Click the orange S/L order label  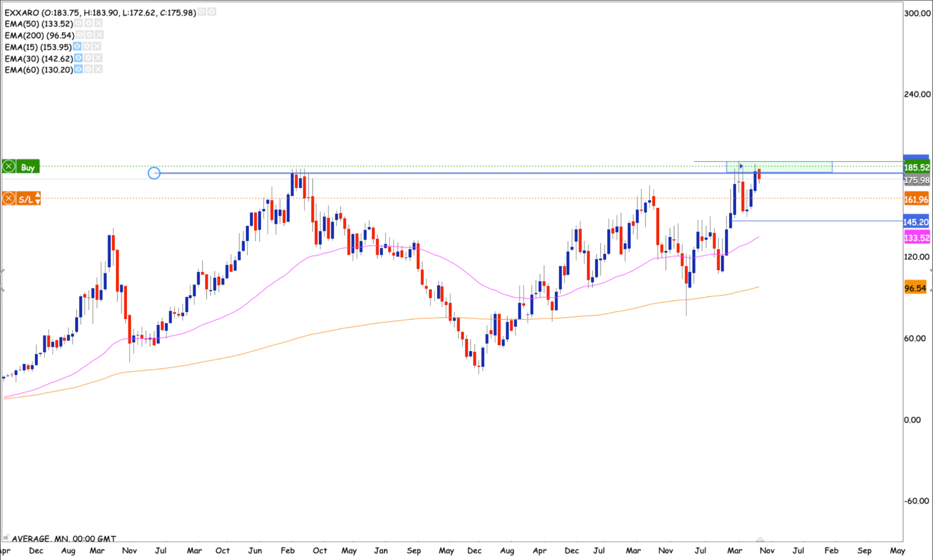click(25, 199)
